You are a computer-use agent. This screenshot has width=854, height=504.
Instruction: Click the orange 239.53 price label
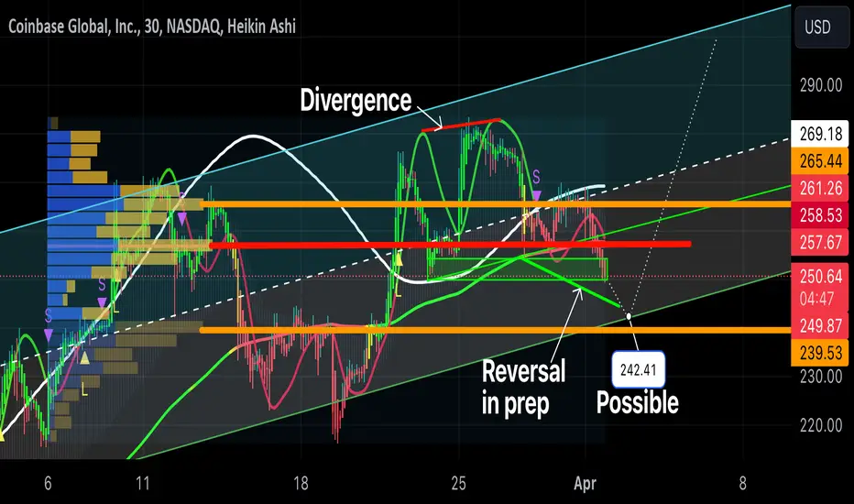click(820, 353)
